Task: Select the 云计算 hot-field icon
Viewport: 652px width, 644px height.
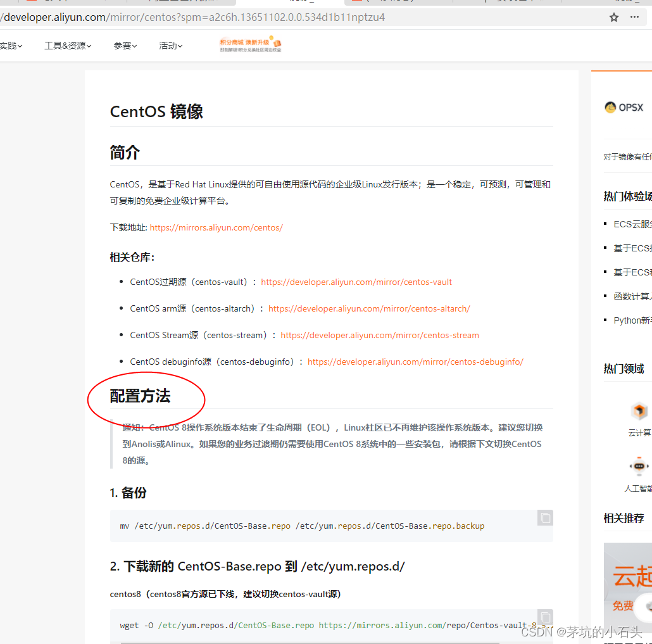Action: point(639,411)
